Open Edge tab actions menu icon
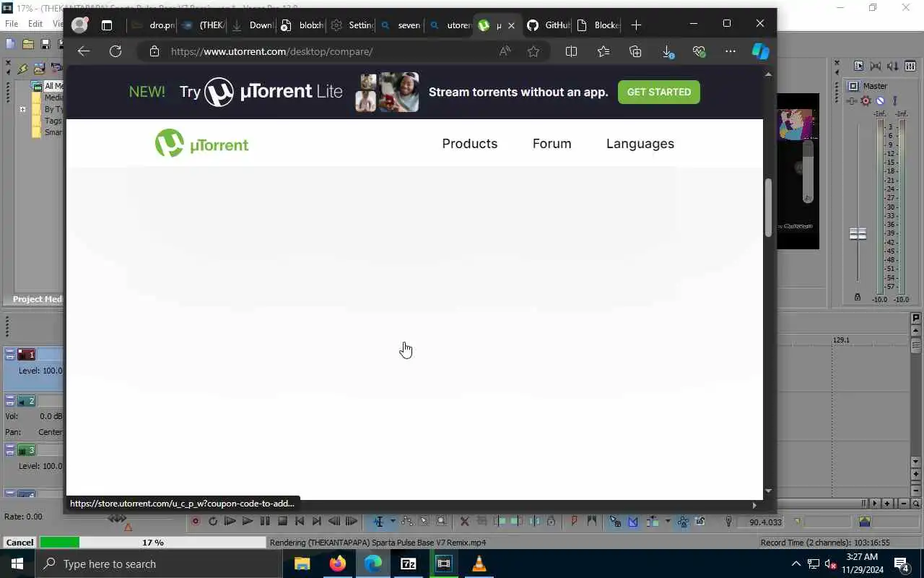Viewport: 924px width, 578px height. [107, 25]
